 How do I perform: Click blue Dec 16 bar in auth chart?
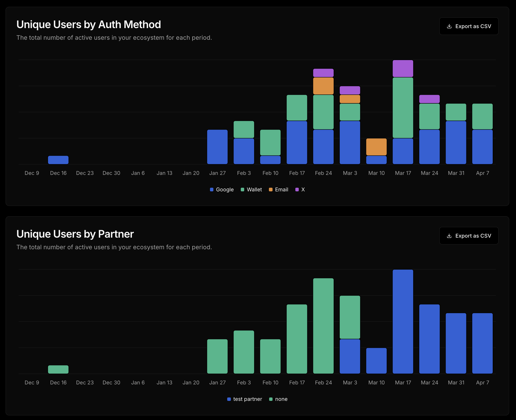point(58,160)
